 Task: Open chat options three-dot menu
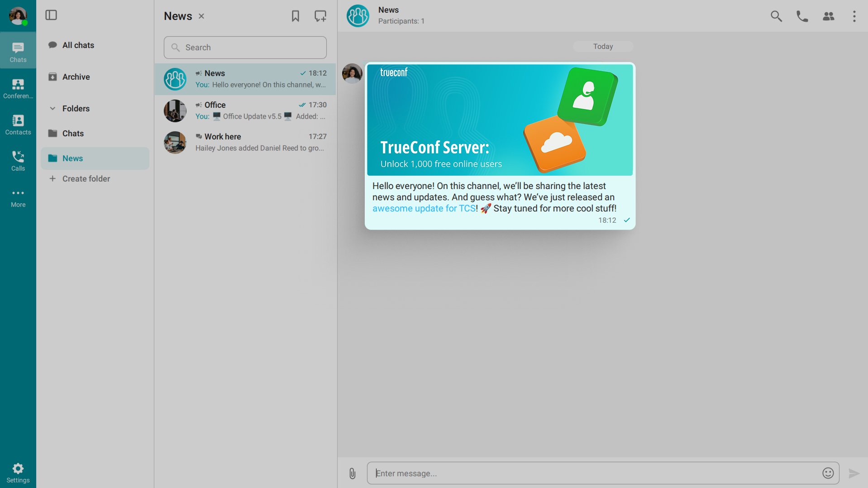pos(854,16)
